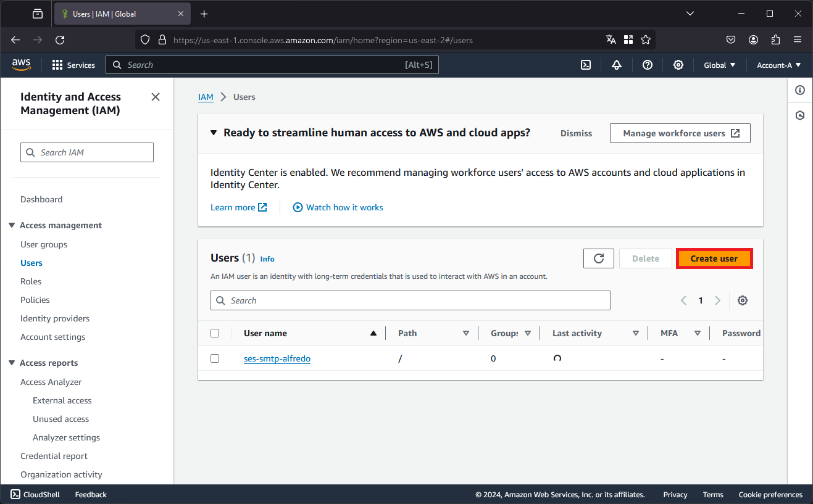Click the browser reload button
The image size is (813, 504).
click(60, 39)
